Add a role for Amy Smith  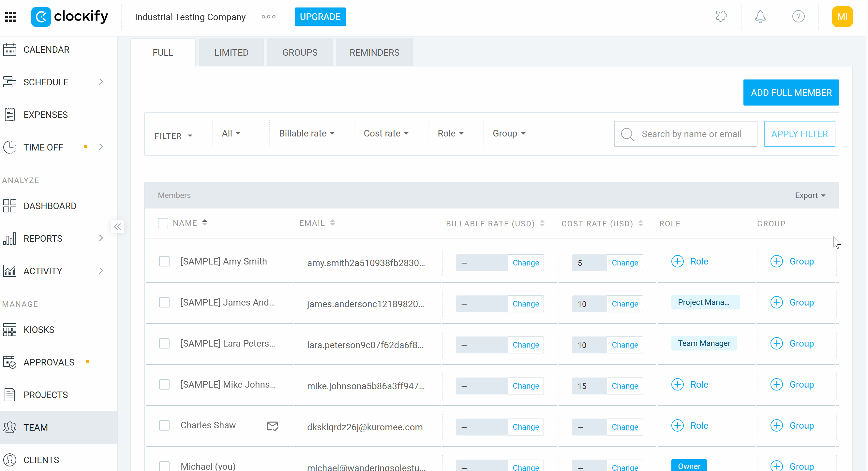690,261
